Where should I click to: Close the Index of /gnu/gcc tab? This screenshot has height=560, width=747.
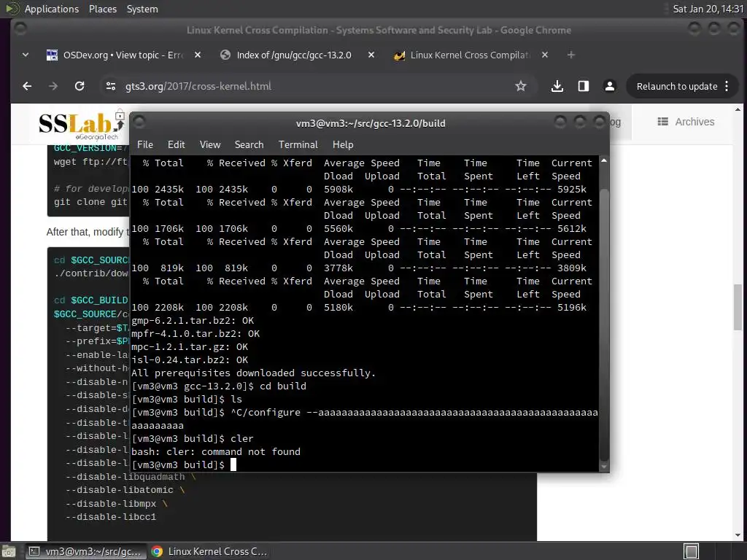pyautogui.click(x=371, y=55)
